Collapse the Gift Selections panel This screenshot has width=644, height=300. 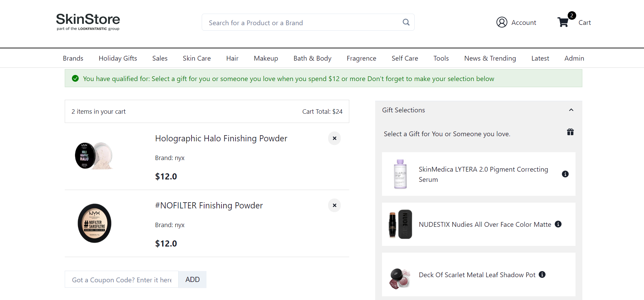click(571, 110)
